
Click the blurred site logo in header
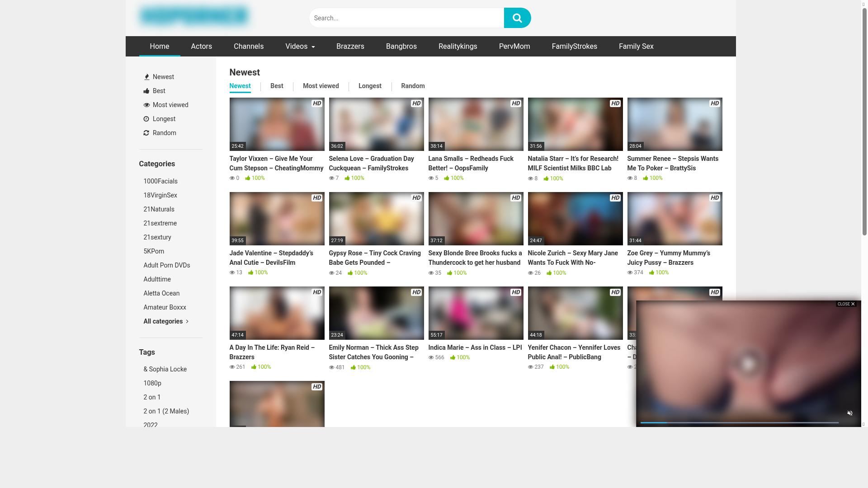193,16
